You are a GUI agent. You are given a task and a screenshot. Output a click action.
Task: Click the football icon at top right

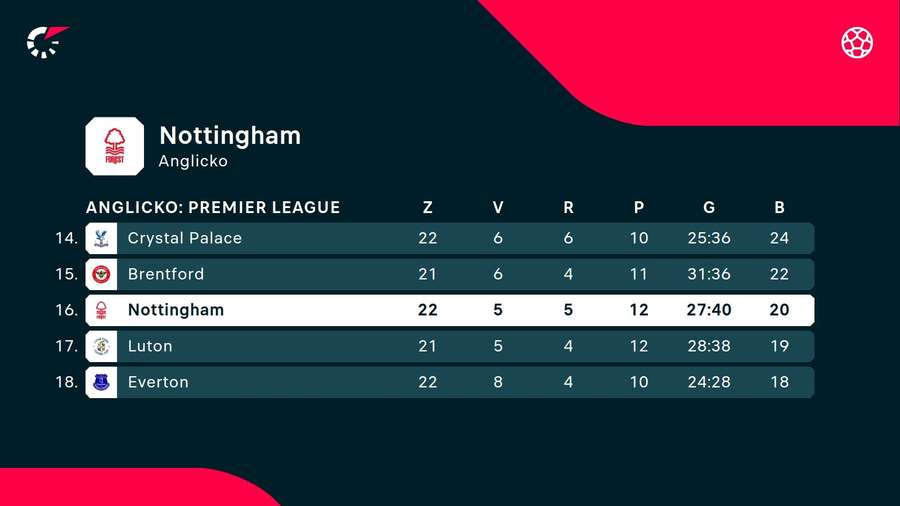(x=857, y=42)
